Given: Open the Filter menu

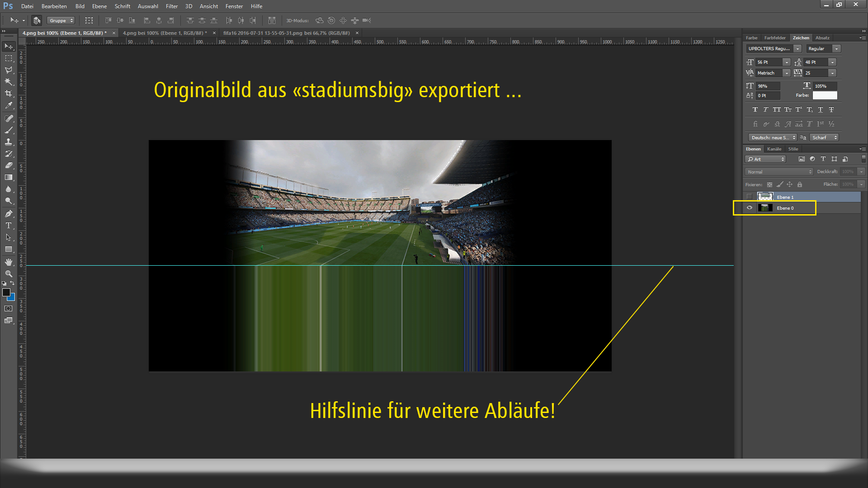Looking at the screenshot, I should pos(172,6).
